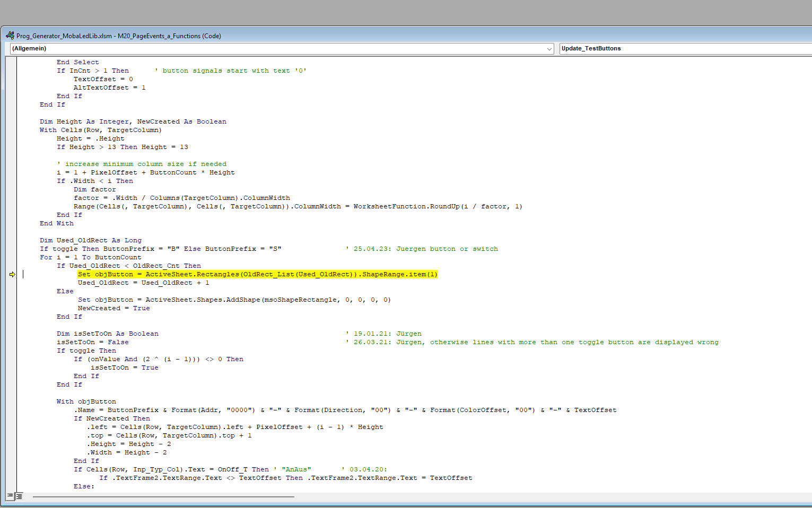Click the yellow execution arrow in margin
Viewport: 812px width, 508px height.
[x=12, y=274]
